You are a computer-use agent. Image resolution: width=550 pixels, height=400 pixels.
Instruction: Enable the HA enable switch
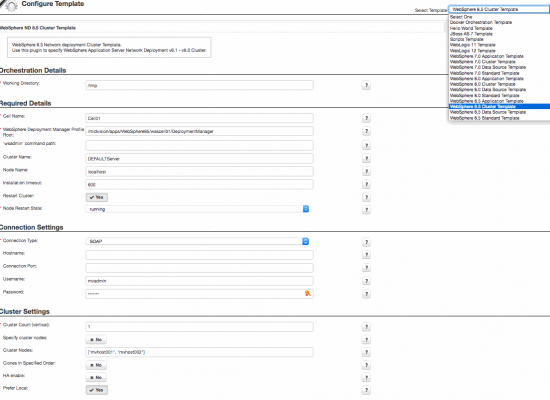tap(96, 378)
